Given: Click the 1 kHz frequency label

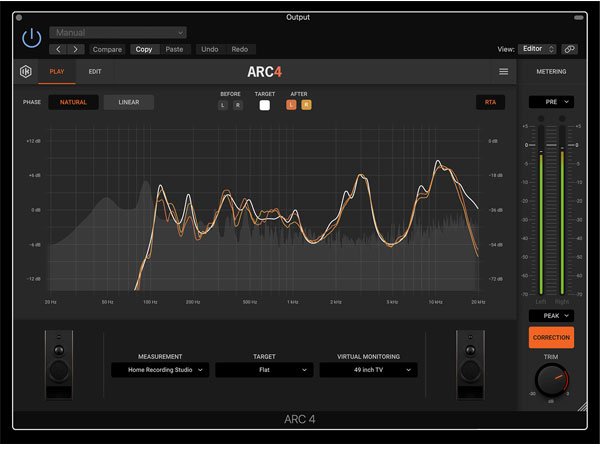Looking at the screenshot, I should (x=293, y=302).
